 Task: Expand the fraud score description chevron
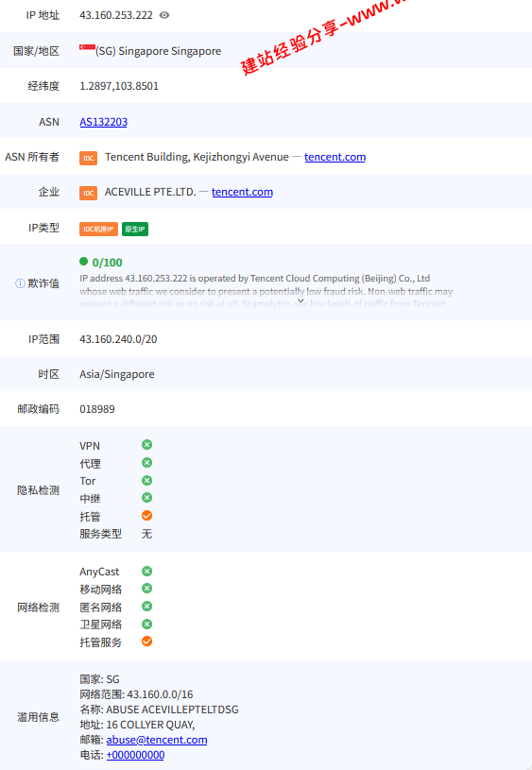pos(300,300)
